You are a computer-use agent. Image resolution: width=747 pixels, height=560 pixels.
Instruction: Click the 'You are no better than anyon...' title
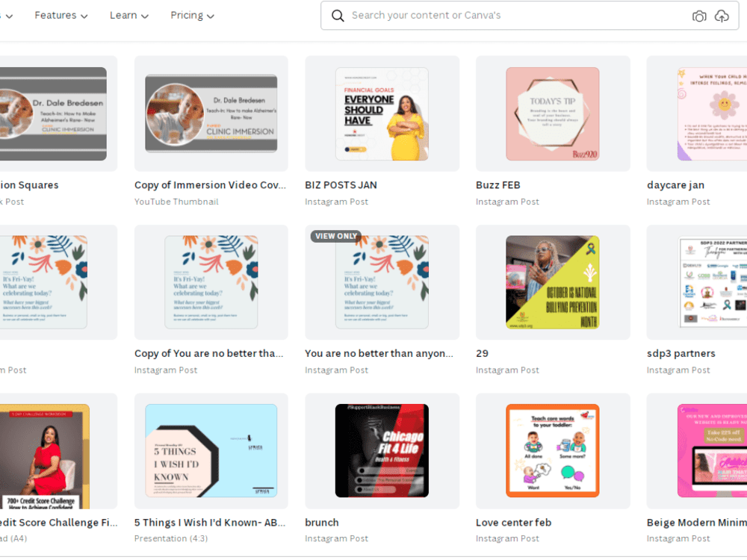click(379, 353)
